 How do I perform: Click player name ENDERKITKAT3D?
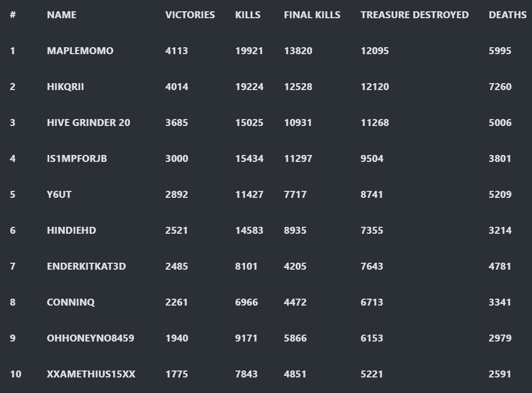coord(86,266)
